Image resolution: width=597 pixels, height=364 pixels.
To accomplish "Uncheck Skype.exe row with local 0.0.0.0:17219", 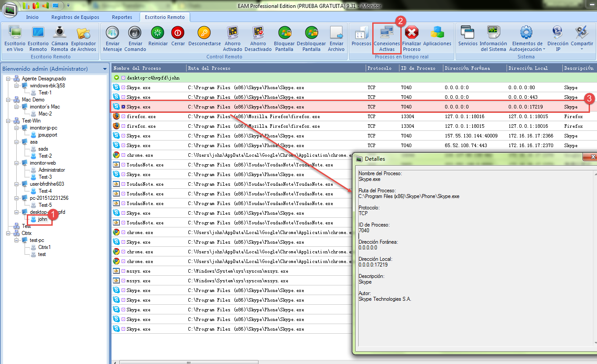I will 123,107.
